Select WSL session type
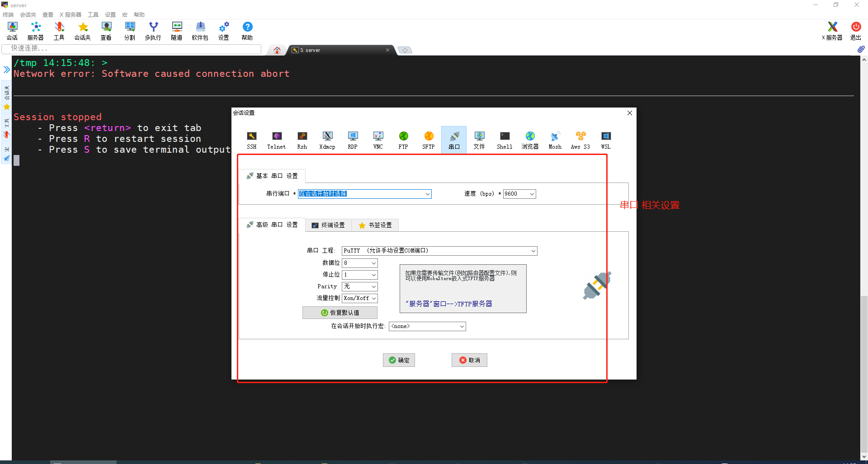The width and height of the screenshot is (868, 464). point(606,140)
